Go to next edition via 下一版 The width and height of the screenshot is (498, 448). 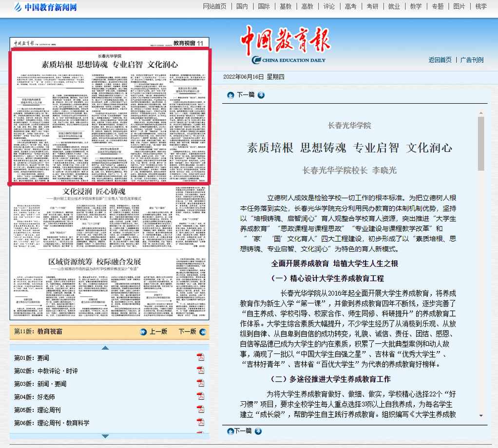point(188,332)
